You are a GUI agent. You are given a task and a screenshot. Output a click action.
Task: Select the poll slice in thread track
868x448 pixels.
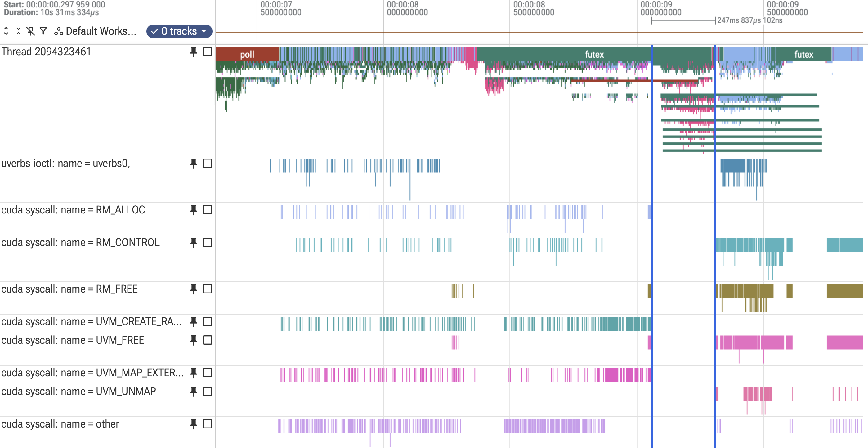[x=247, y=54]
